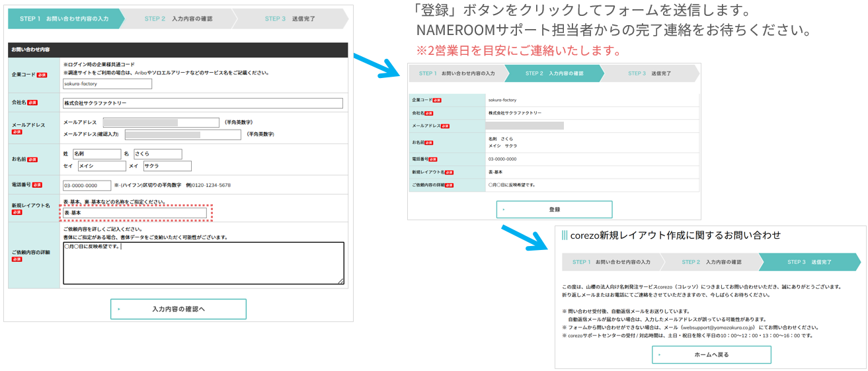
Task: Click the 新規レイアウト名 input containing 表-基本
Action: click(x=135, y=213)
